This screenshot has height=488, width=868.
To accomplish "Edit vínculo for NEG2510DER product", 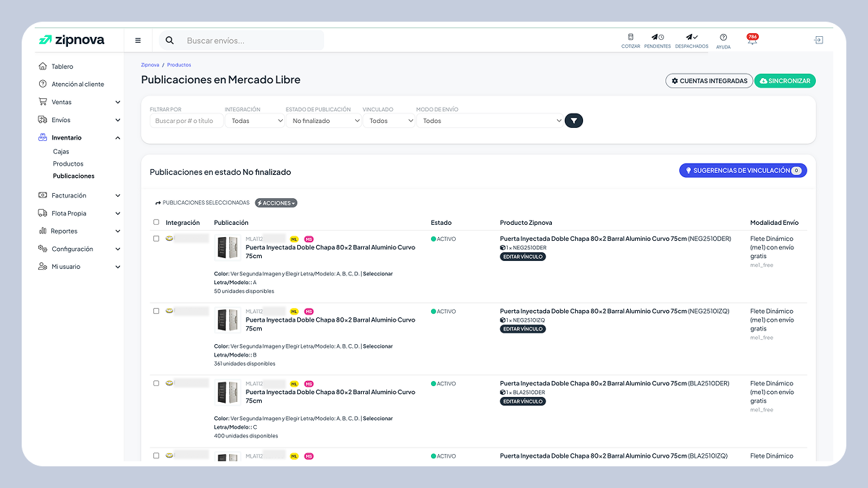I will 523,257.
